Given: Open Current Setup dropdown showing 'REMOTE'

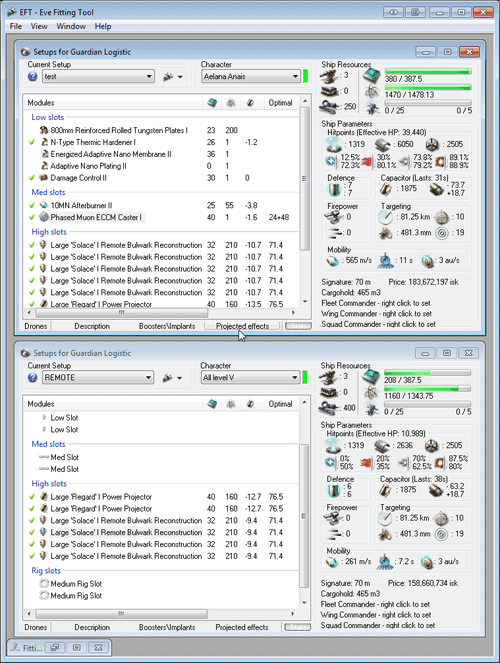Looking at the screenshot, I should [98, 378].
